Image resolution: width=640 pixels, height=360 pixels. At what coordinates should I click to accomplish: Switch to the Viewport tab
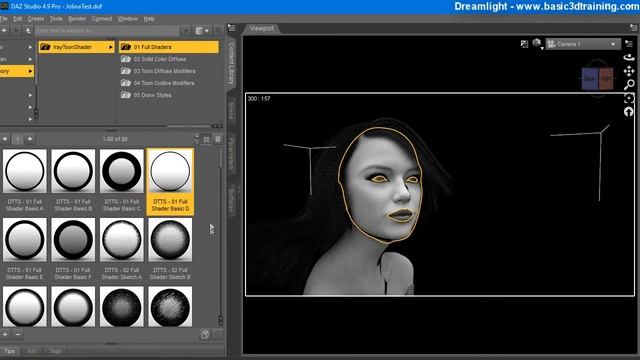pyautogui.click(x=262, y=28)
